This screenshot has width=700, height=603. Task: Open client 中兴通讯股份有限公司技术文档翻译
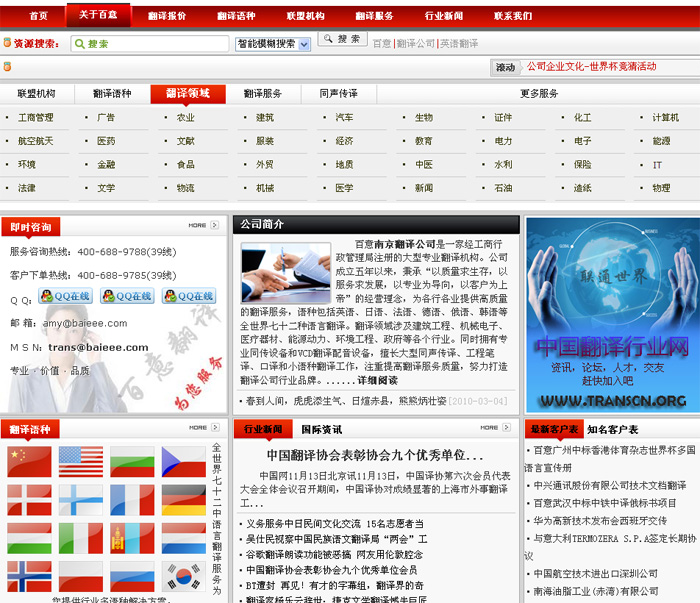click(x=610, y=485)
